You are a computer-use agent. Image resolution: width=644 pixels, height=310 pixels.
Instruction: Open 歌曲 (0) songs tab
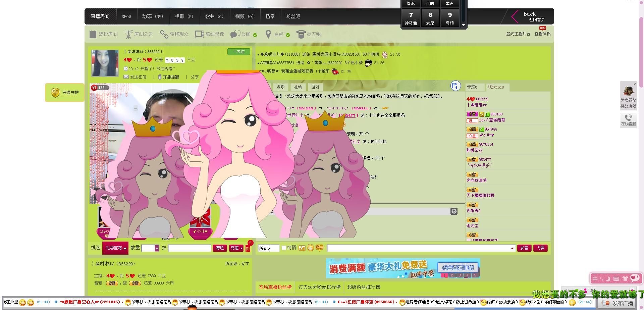[x=214, y=16]
